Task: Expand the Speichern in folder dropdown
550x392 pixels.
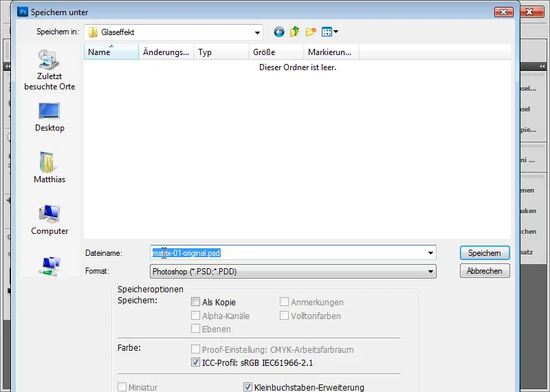Action: [x=257, y=32]
